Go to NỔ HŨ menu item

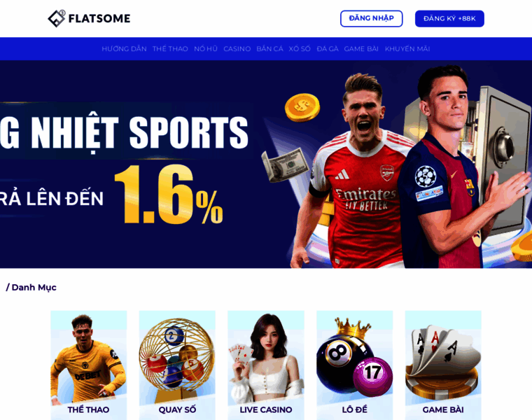point(206,49)
